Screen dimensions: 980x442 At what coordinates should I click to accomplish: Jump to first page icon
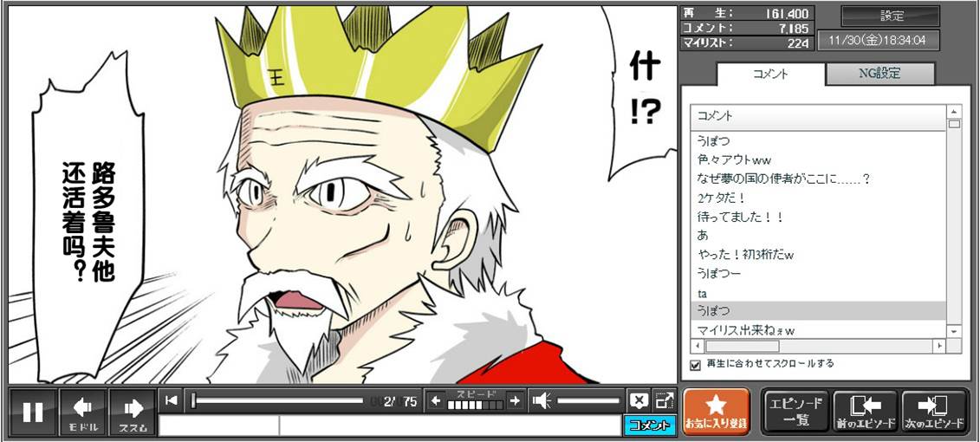point(172,400)
